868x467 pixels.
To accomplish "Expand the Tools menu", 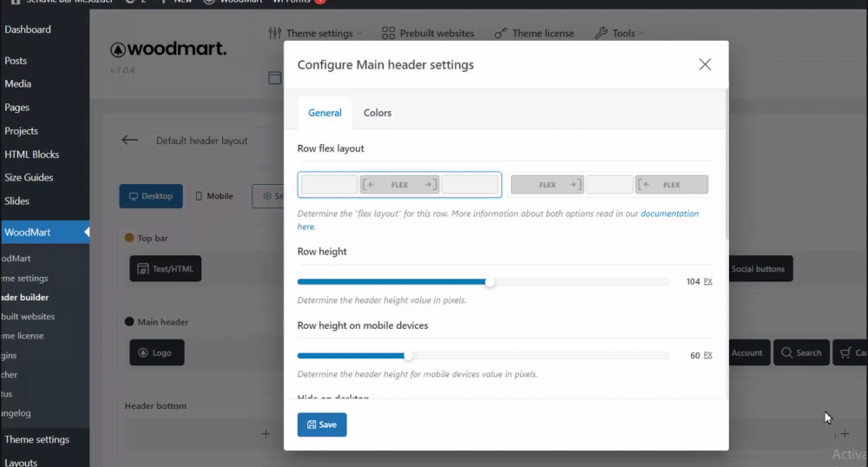I will pos(620,33).
